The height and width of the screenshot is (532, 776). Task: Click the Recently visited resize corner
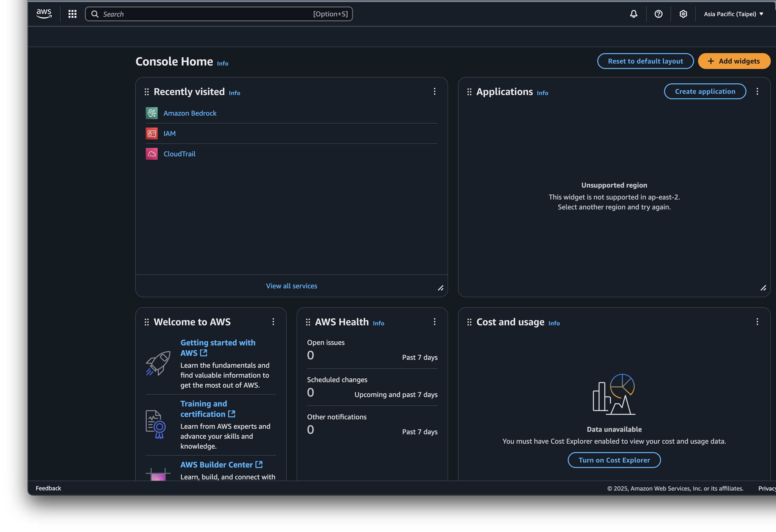point(440,288)
